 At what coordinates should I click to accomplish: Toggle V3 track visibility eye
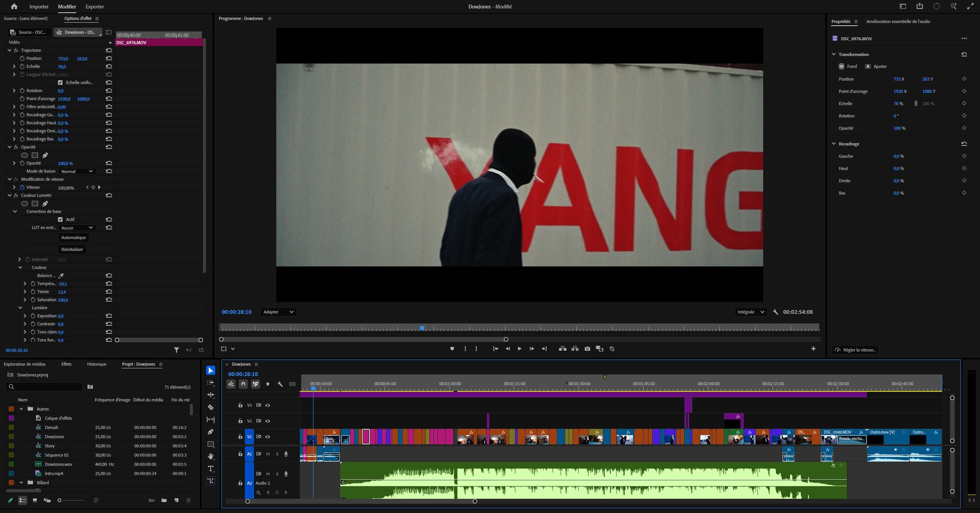click(x=267, y=405)
